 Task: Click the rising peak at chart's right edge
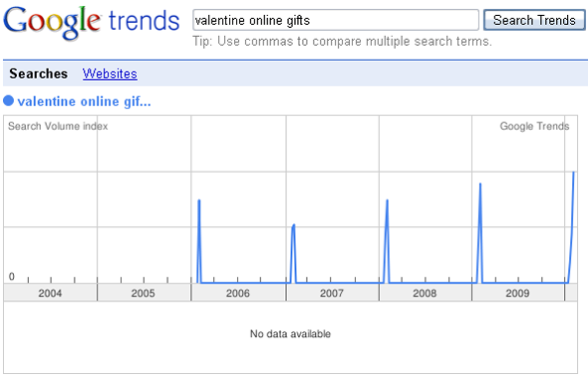[x=572, y=225]
